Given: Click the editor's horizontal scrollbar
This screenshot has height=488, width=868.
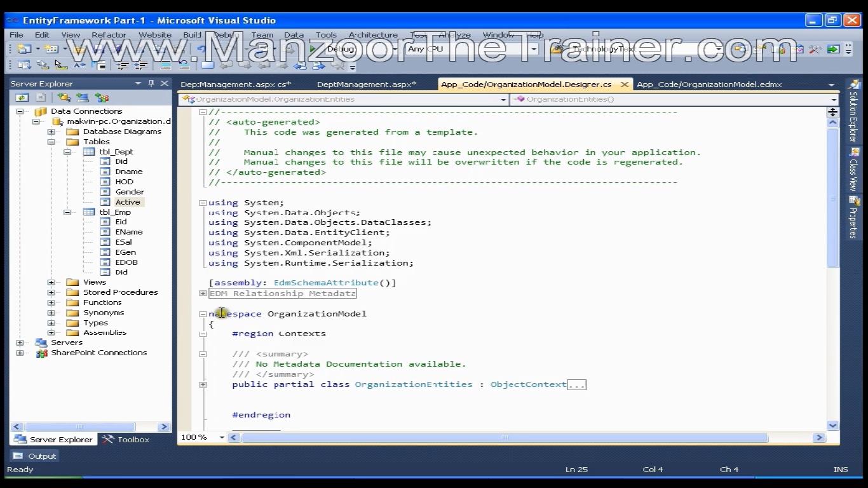Looking at the screenshot, I should pos(505,437).
